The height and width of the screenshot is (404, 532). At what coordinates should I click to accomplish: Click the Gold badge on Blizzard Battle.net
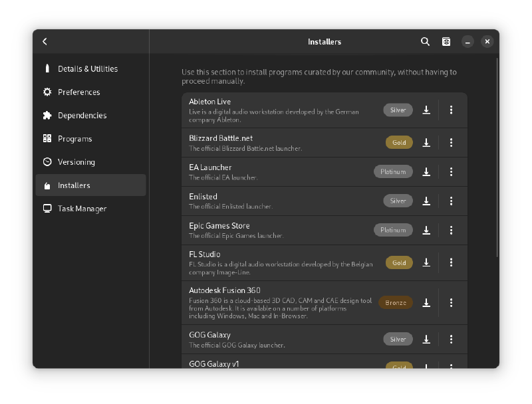point(399,143)
